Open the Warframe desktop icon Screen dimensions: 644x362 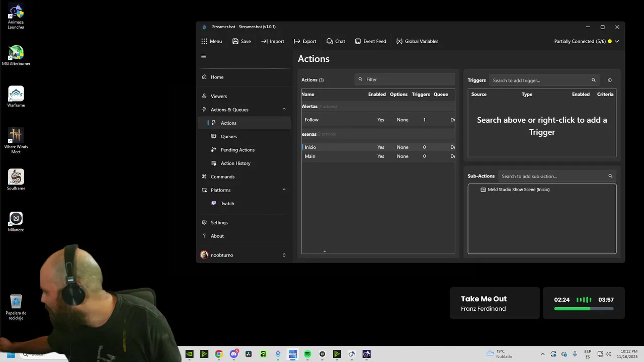click(x=16, y=97)
